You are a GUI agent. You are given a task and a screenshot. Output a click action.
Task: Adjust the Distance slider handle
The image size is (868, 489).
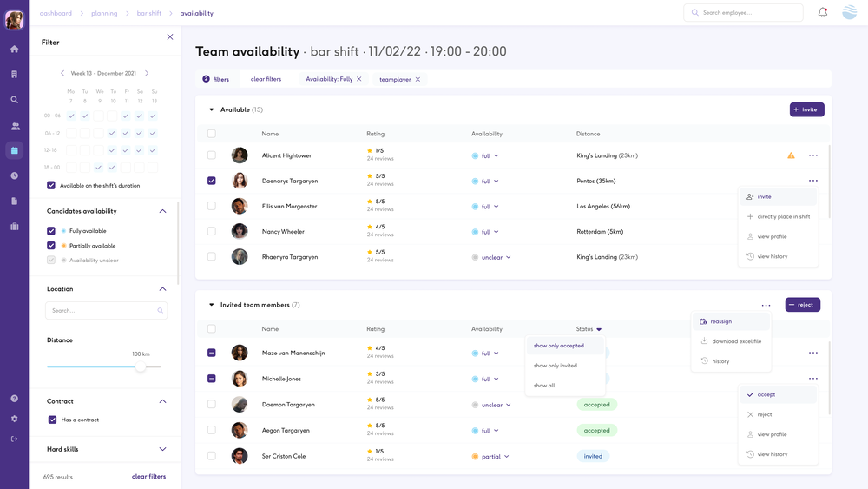(x=141, y=367)
